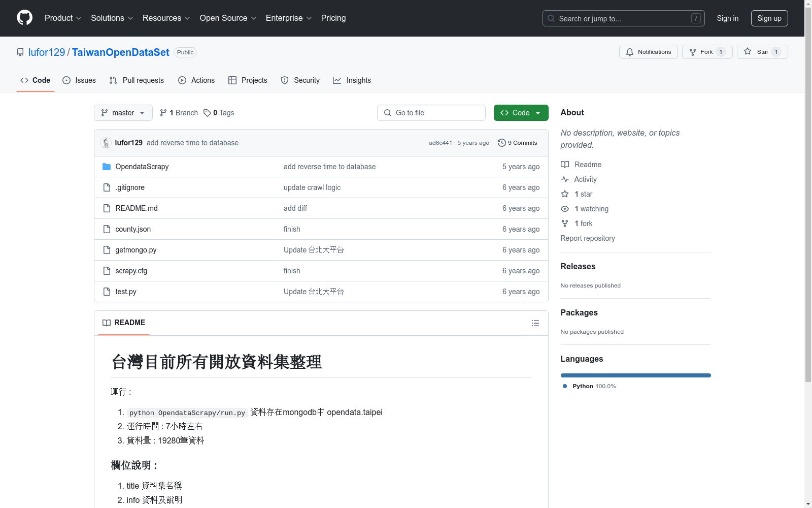Viewport: 812px width, 508px height.
Task: Click the eye icon beside 1 watching
Action: click(565, 209)
